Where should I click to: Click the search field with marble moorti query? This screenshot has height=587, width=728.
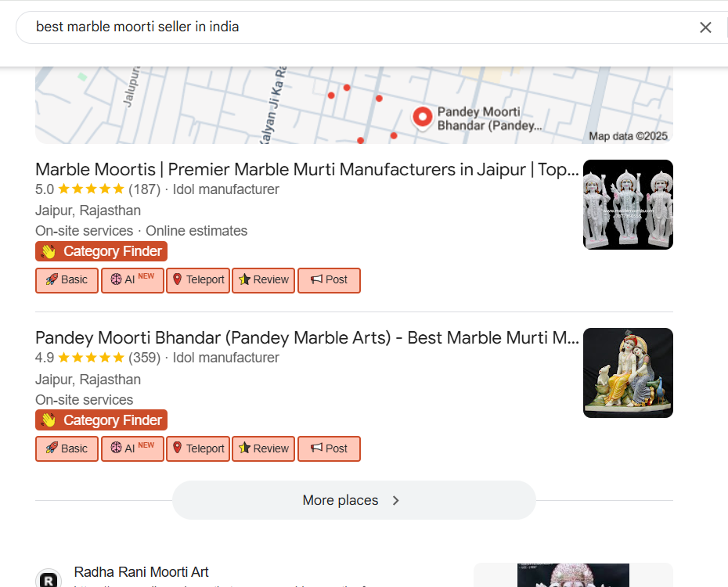pyautogui.click(x=352, y=27)
